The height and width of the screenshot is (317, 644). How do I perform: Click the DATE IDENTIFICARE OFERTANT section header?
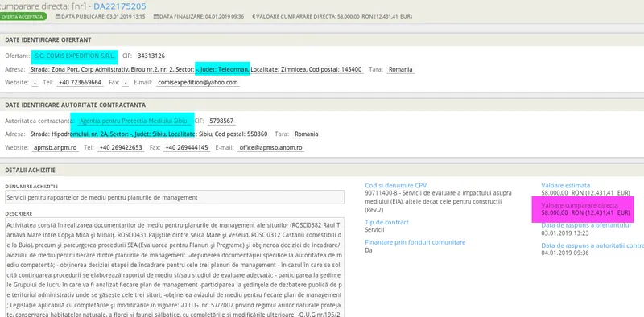click(48, 40)
